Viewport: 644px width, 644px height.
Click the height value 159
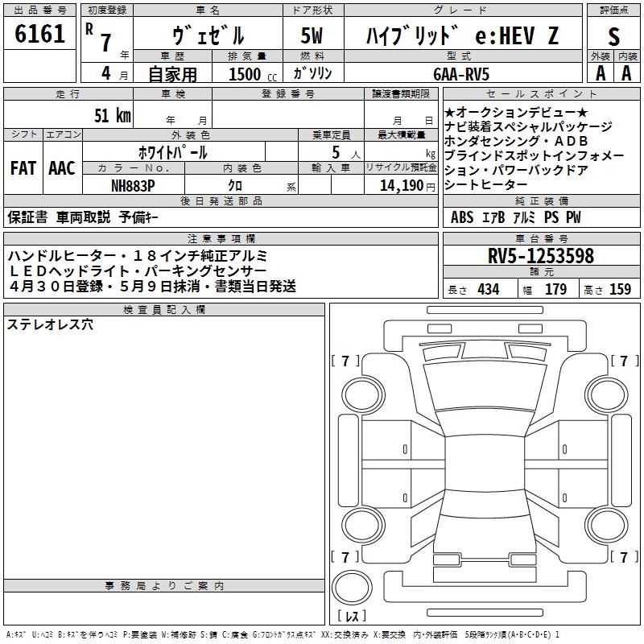[x=620, y=289]
